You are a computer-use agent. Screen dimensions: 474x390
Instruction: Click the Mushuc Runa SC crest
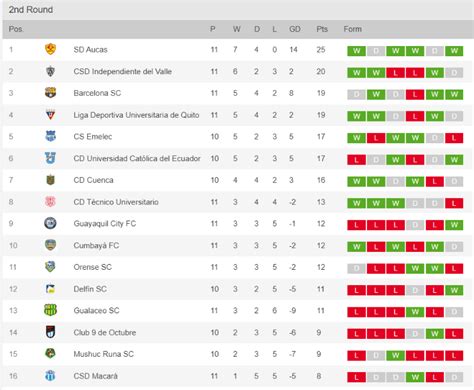coord(50,354)
